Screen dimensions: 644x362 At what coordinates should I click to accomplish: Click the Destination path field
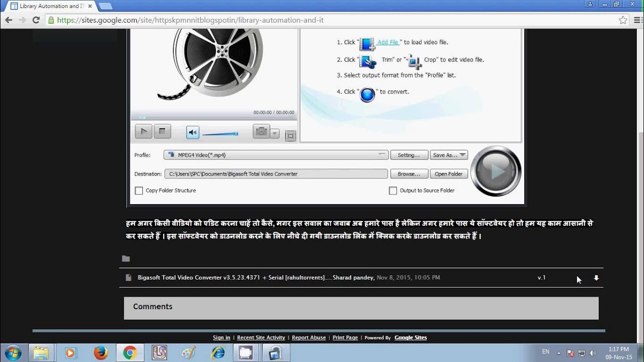[276, 174]
